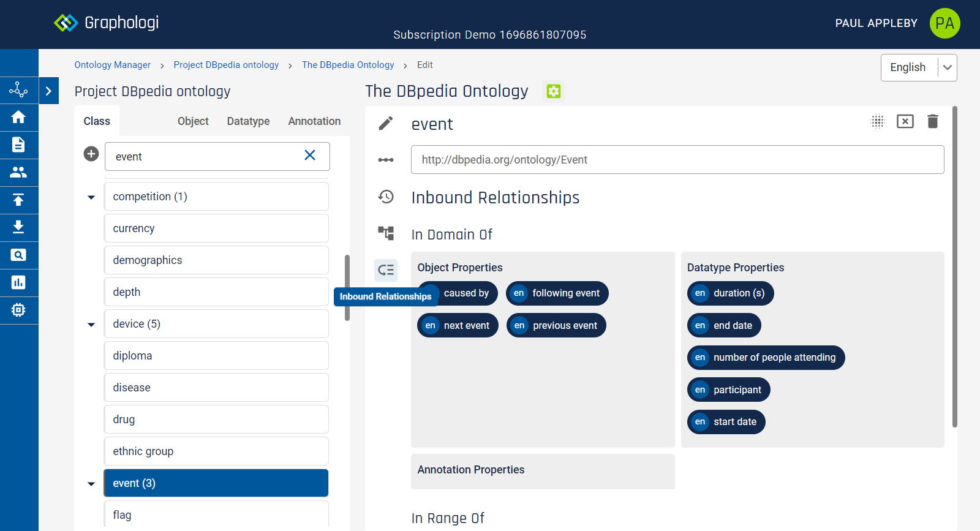Collapse the competition (1) tree node
Image resolution: width=980 pixels, height=531 pixels.
click(91, 197)
